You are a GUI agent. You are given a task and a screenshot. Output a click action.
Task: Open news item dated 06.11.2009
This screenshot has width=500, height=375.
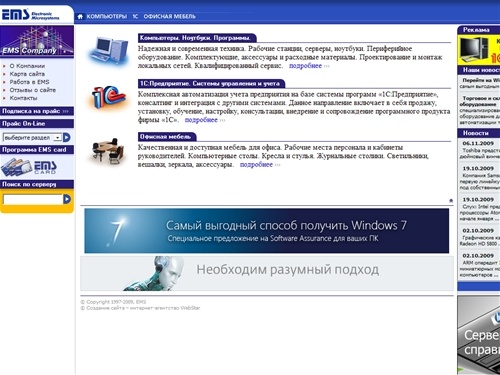point(480,149)
